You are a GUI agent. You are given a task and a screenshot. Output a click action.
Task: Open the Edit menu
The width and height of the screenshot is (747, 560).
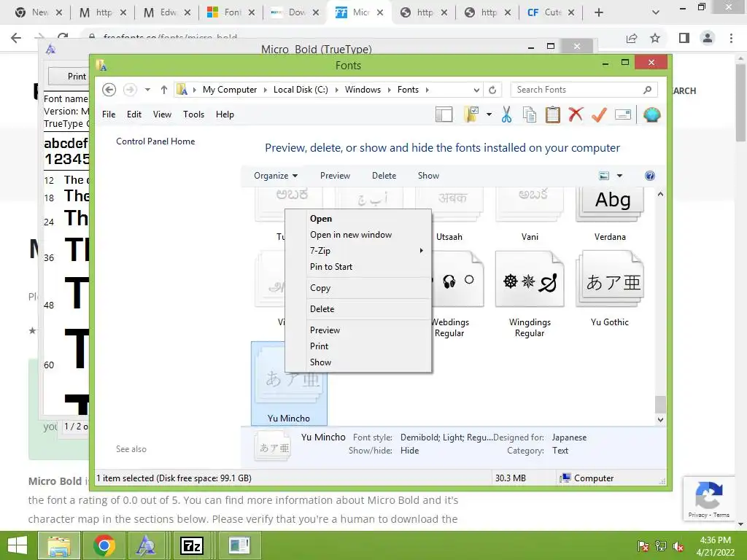tap(134, 114)
